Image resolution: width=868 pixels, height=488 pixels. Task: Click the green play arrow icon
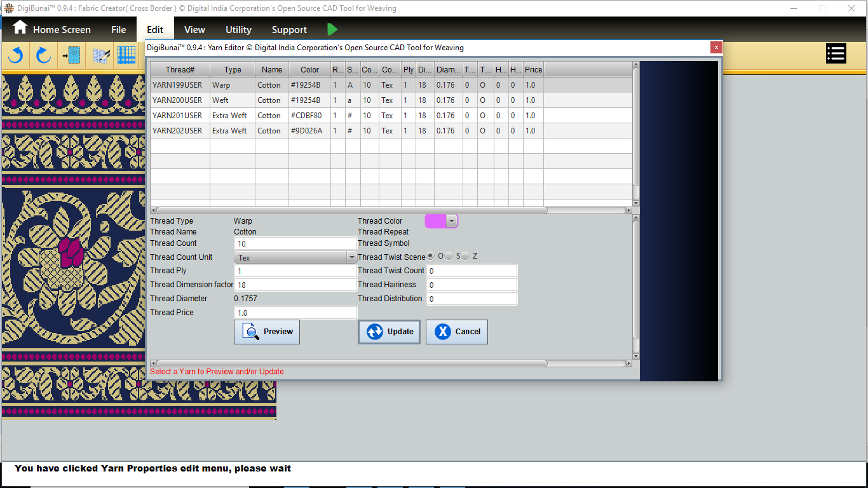pos(332,29)
